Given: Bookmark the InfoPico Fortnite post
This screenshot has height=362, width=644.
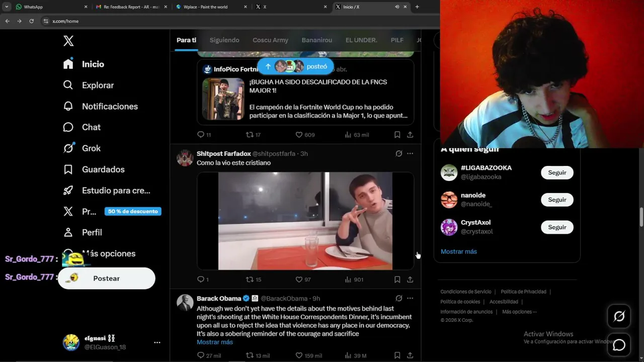Looking at the screenshot, I should pyautogui.click(x=397, y=135).
